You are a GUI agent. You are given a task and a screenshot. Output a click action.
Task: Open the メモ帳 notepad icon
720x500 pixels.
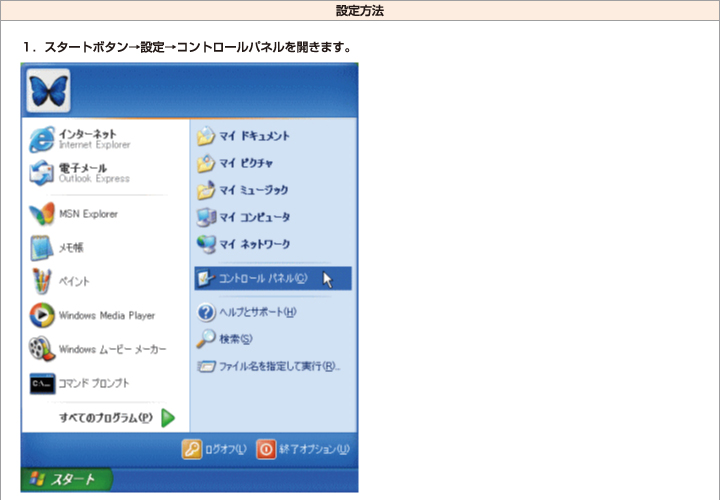coord(42,248)
